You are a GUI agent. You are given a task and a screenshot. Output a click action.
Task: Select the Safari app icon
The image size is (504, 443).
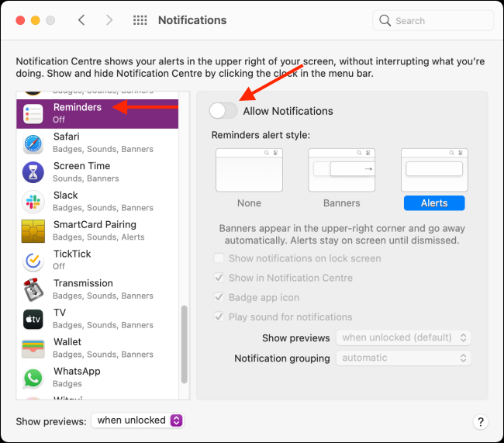tap(33, 144)
